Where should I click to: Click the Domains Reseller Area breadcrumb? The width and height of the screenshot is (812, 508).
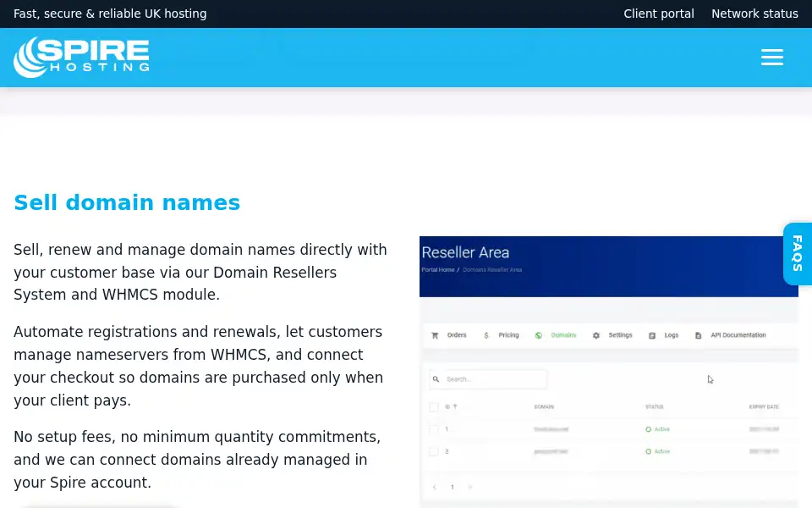tap(492, 269)
